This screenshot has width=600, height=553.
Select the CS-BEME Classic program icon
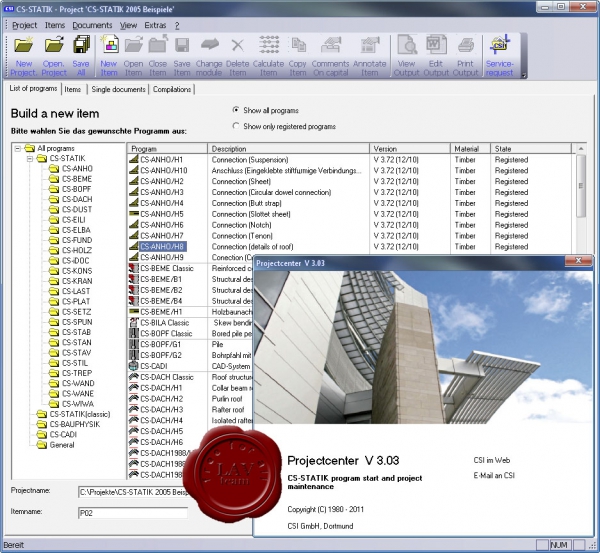[x=134, y=268]
